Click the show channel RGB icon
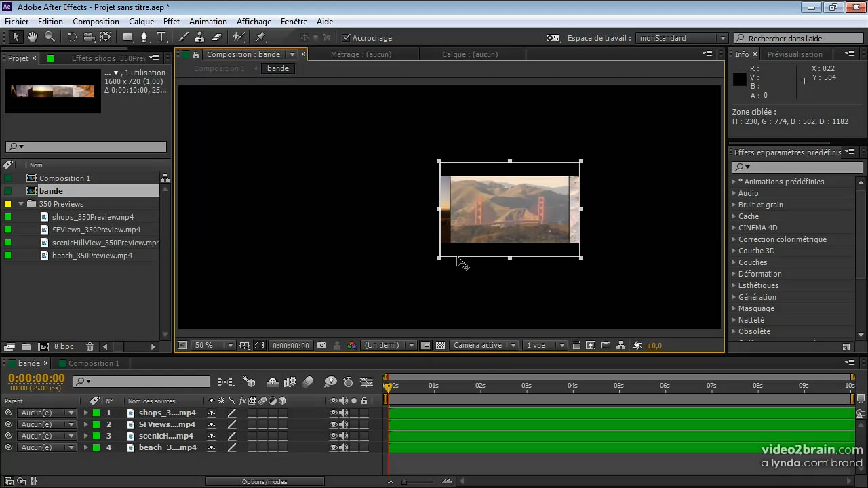The height and width of the screenshot is (488, 868). pyautogui.click(x=351, y=345)
